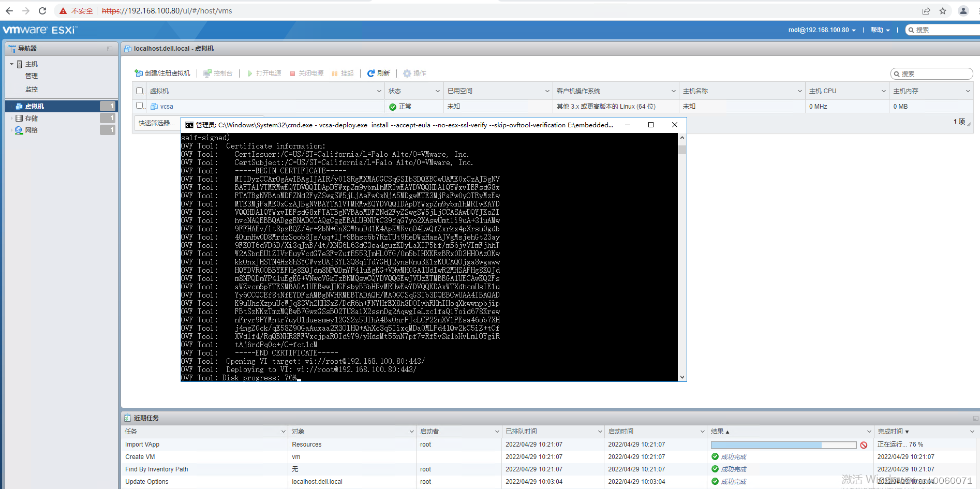Screen dimensions: 980x489
Task: Expand the root@192.168.100.80 user dropdown
Action: (822, 29)
